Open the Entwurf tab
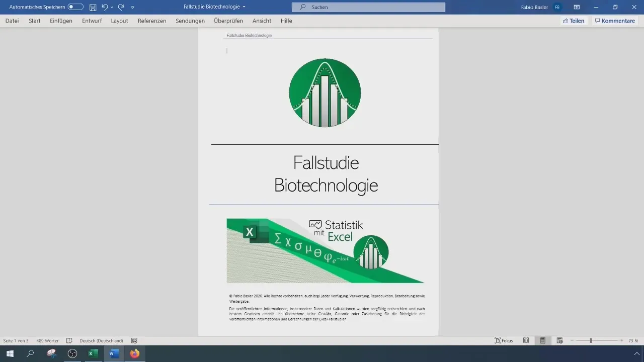The width and height of the screenshot is (644, 362). click(x=92, y=21)
